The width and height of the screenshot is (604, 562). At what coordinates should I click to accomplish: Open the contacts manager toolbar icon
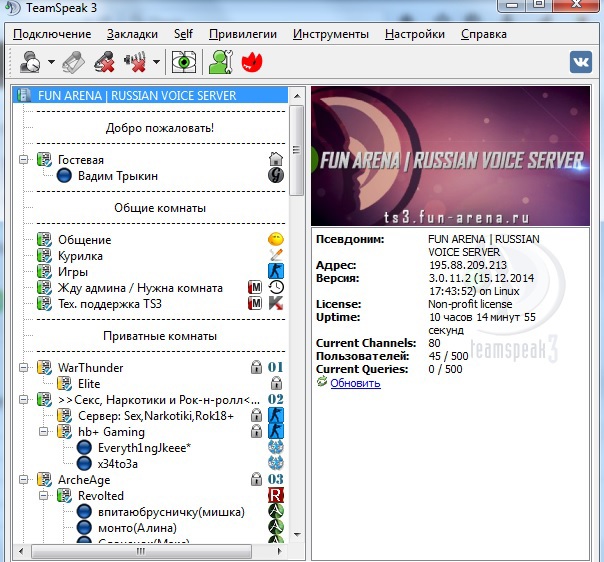pos(218,63)
